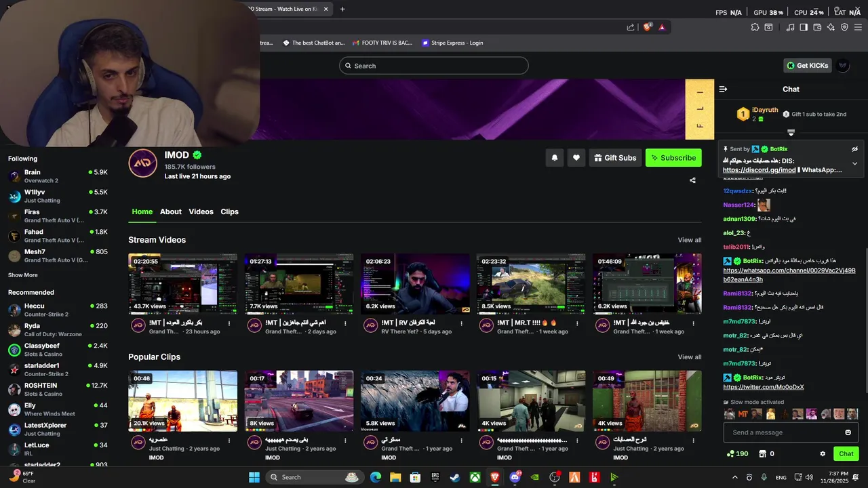
Task: Hide the pinned BotRix message
Action: [x=855, y=148]
